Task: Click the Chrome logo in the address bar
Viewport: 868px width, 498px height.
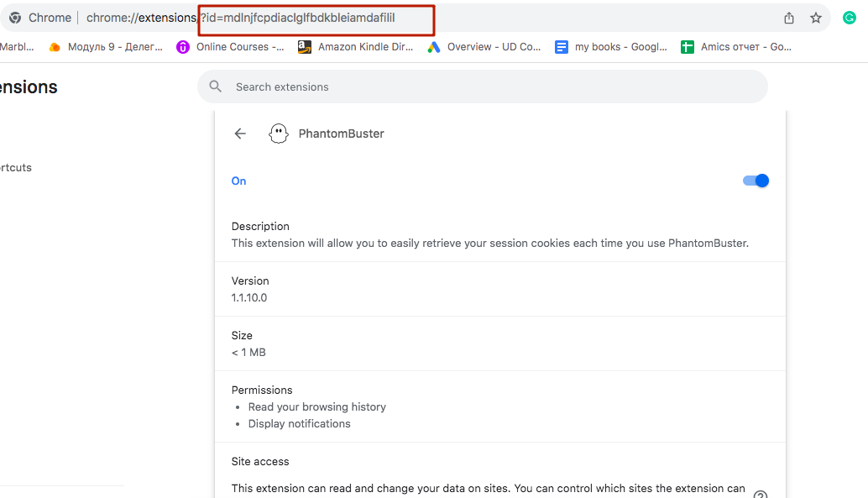Action: click(x=15, y=18)
